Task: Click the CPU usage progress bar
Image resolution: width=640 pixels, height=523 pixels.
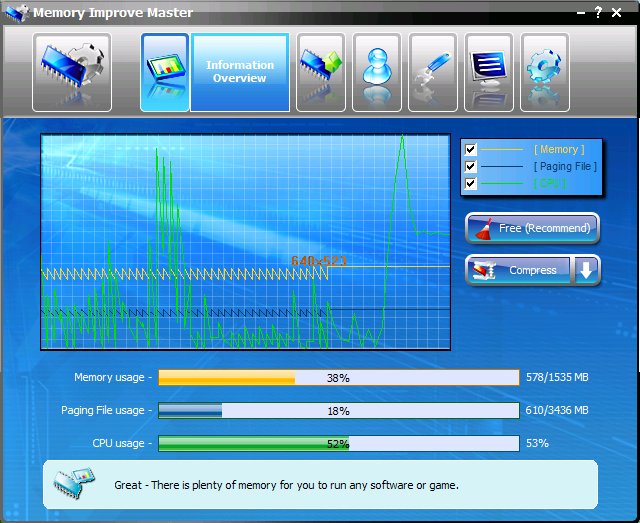Action: pyautogui.click(x=339, y=443)
